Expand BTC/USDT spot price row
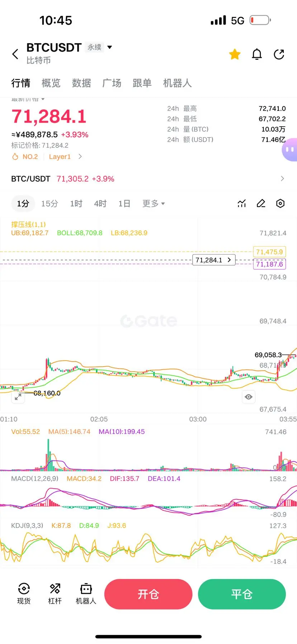This screenshot has height=644, width=297. (148, 179)
